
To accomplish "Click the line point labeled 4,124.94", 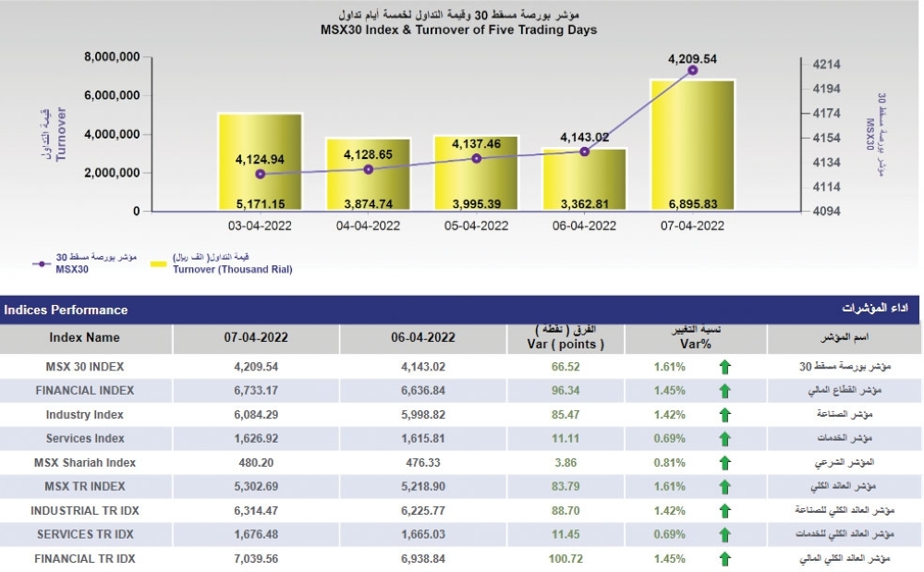I will (x=261, y=174).
